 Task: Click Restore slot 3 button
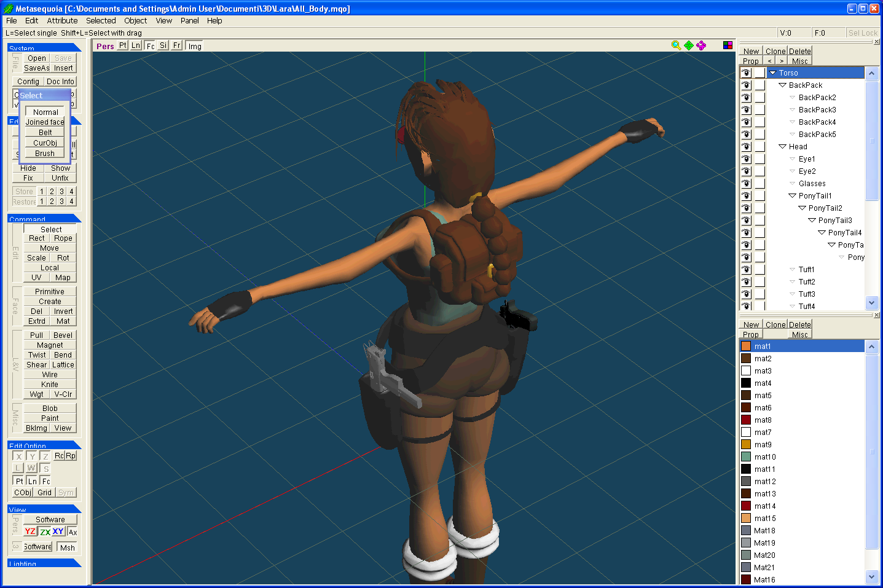(61, 202)
